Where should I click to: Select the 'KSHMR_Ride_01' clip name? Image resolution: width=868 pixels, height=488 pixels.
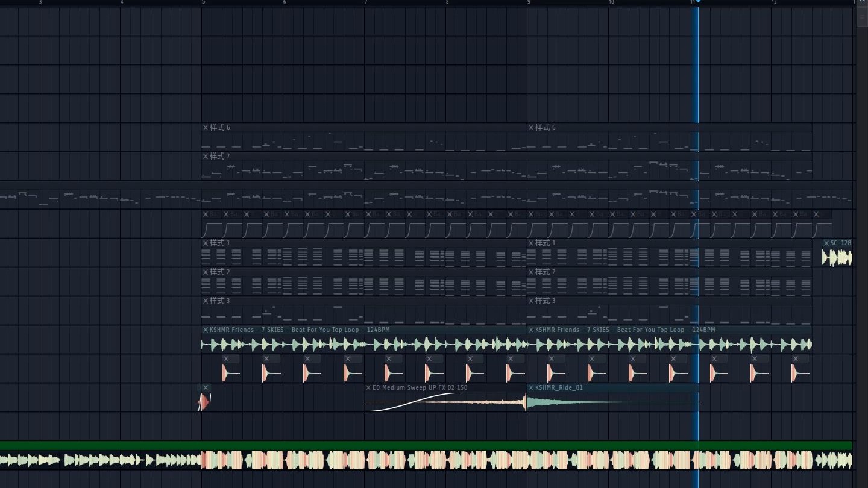[x=559, y=387]
